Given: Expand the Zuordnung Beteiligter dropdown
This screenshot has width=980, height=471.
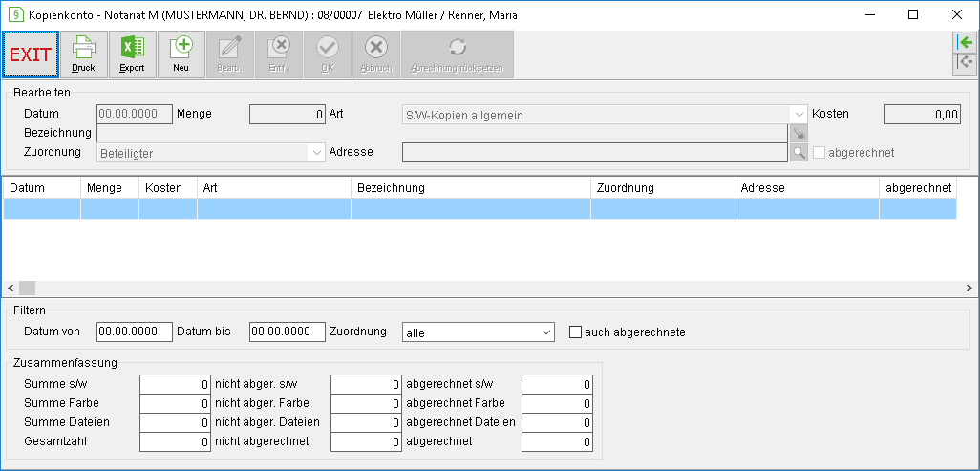Looking at the screenshot, I should pos(211,153).
